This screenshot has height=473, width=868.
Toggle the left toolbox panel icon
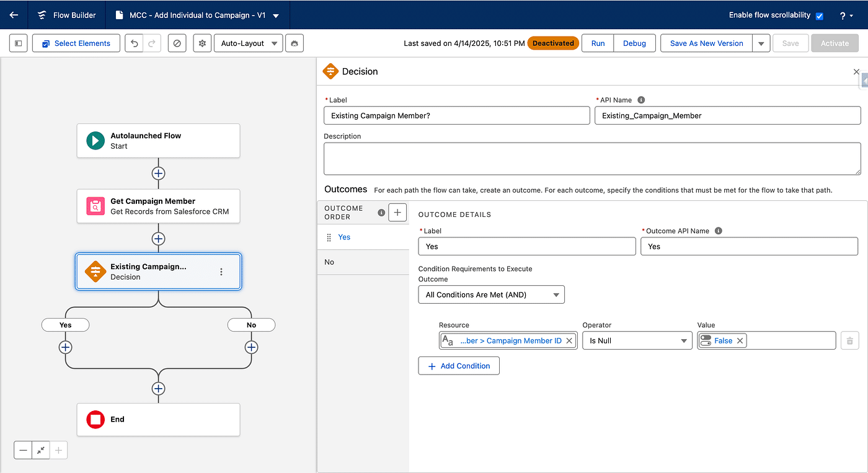tap(19, 43)
